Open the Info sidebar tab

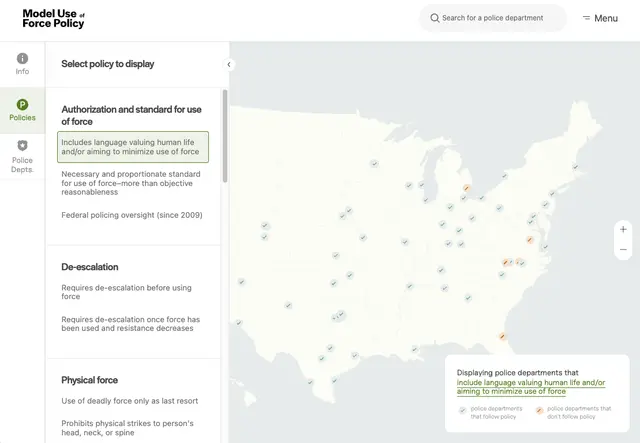coord(22,64)
